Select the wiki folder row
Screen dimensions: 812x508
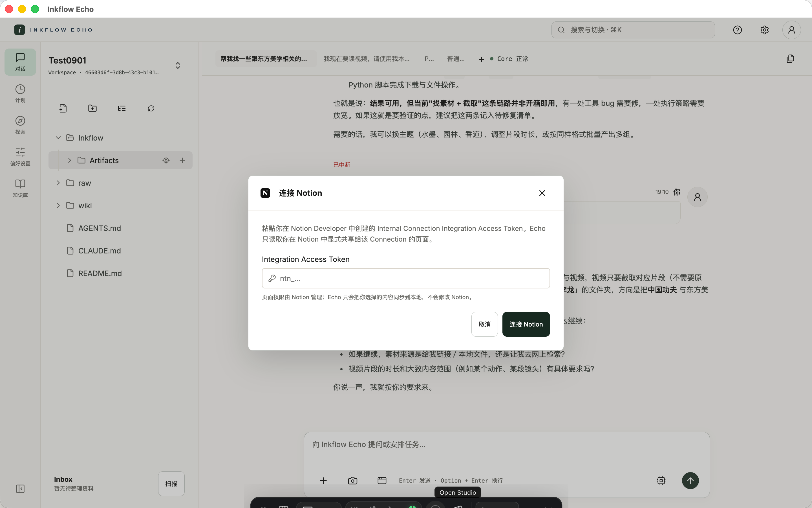coord(120,205)
